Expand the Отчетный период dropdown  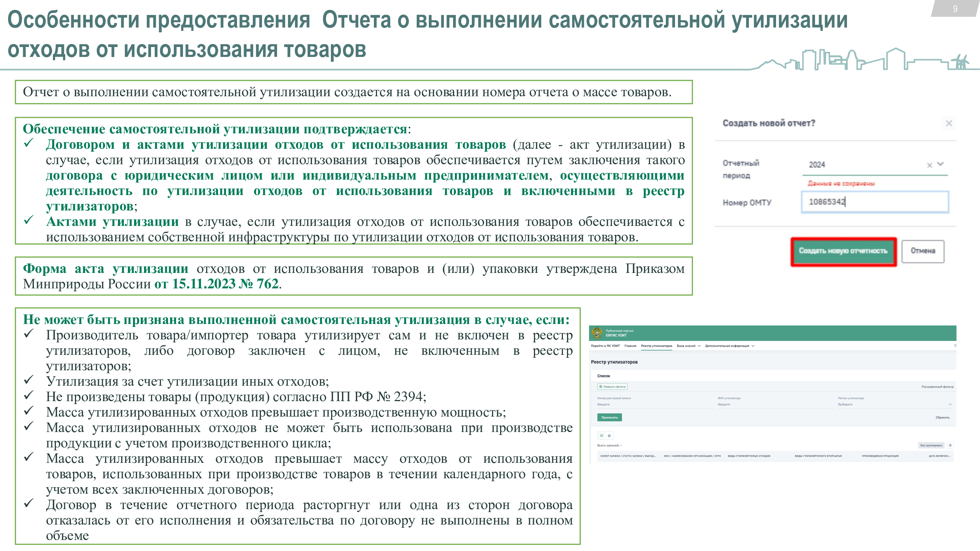point(940,164)
